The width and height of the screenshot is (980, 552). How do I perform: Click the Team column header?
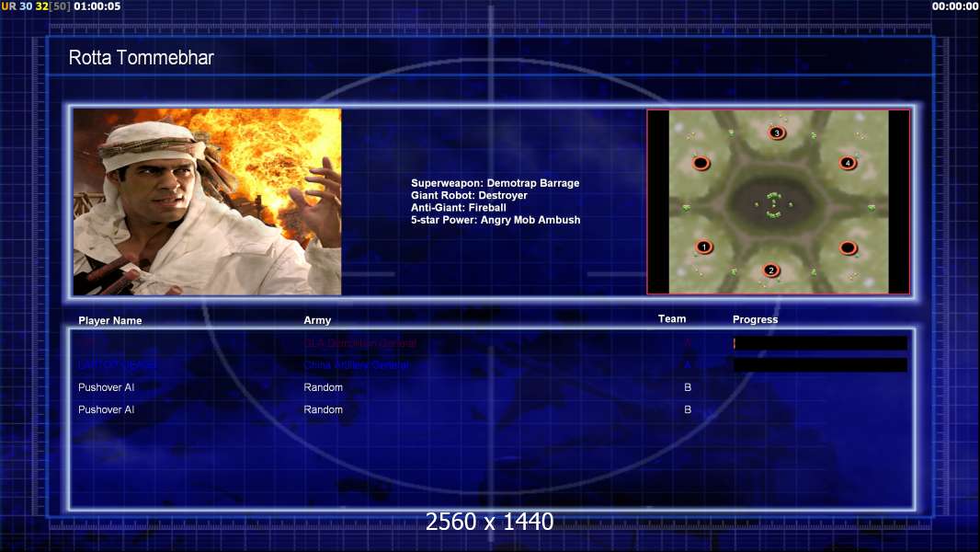[672, 319]
